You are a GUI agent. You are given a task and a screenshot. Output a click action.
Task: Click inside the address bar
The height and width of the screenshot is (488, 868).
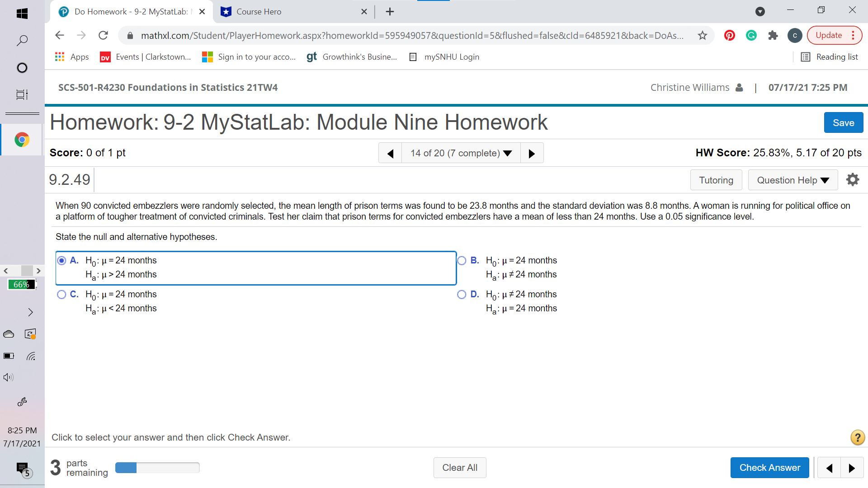407,35
